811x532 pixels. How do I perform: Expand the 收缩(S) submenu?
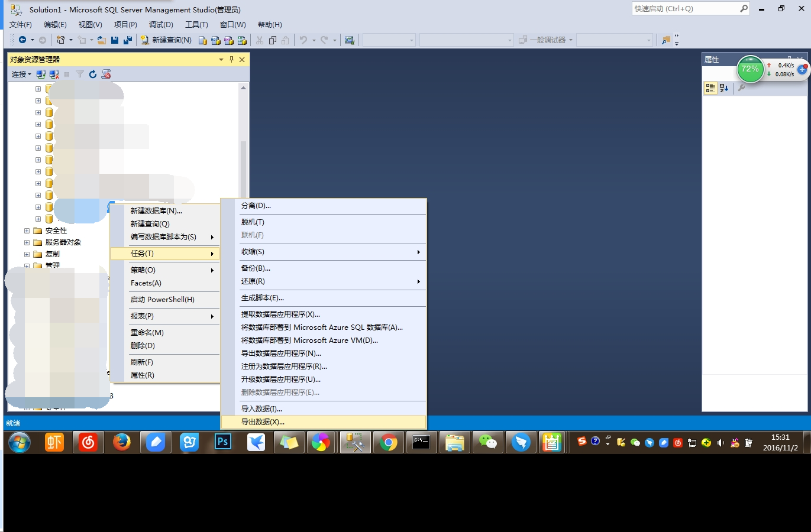click(323, 252)
